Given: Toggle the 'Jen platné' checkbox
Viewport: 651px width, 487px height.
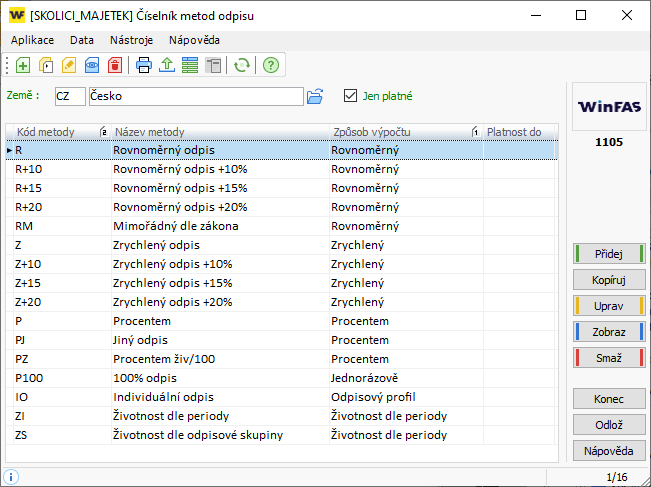Looking at the screenshot, I should point(349,96).
